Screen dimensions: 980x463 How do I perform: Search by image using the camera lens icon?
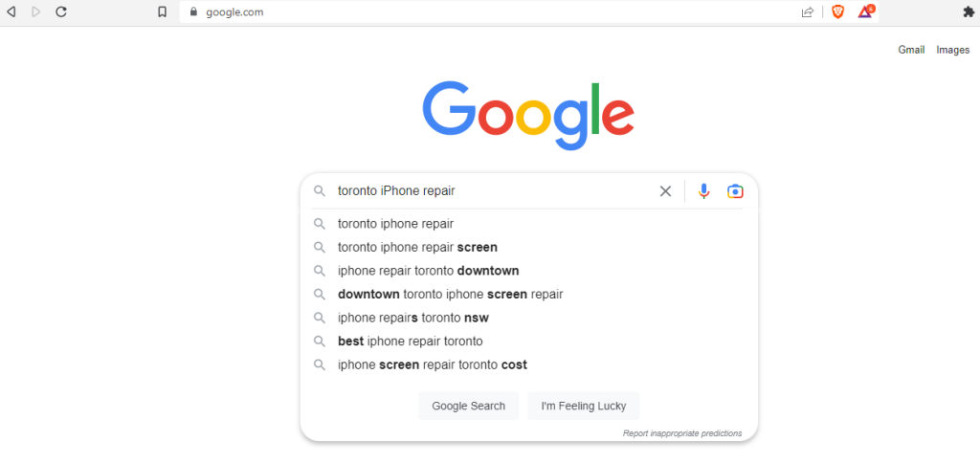click(735, 191)
